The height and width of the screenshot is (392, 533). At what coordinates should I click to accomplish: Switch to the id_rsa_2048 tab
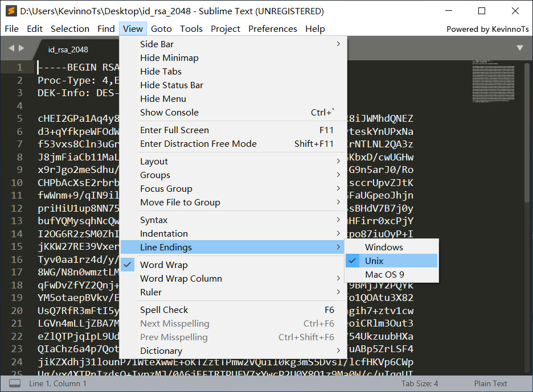(x=68, y=49)
